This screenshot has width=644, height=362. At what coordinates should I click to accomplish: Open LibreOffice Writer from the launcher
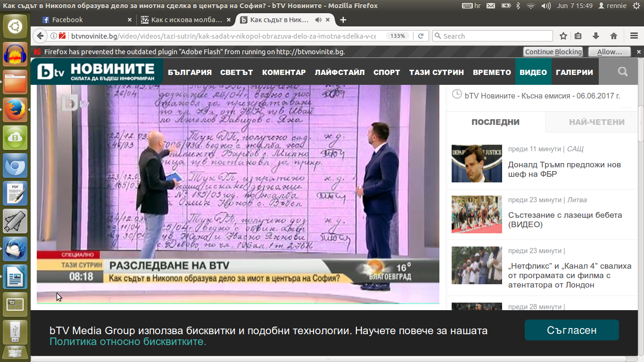click(x=15, y=276)
